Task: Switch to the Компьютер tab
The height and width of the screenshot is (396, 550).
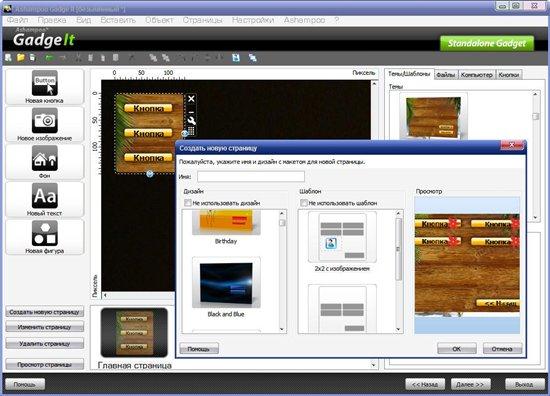Action: [477, 75]
